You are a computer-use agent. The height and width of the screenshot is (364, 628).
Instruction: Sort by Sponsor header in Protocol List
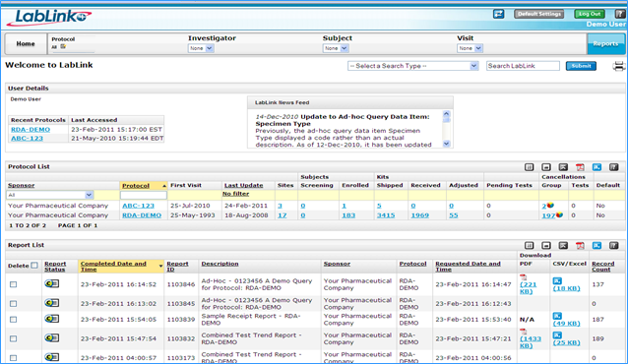coord(22,185)
